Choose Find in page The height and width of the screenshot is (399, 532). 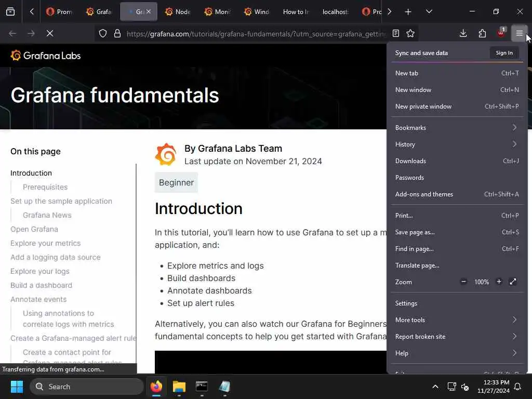pos(457,249)
